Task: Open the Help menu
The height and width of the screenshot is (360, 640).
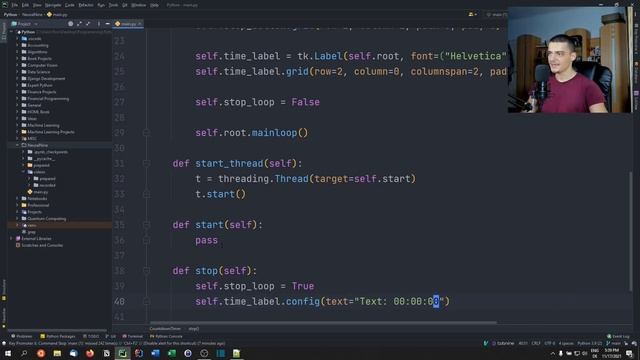Action: pos(154,5)
